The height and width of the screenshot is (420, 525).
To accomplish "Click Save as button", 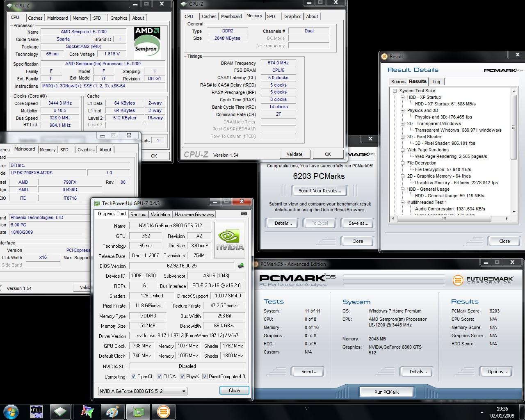I will (358, 223).
